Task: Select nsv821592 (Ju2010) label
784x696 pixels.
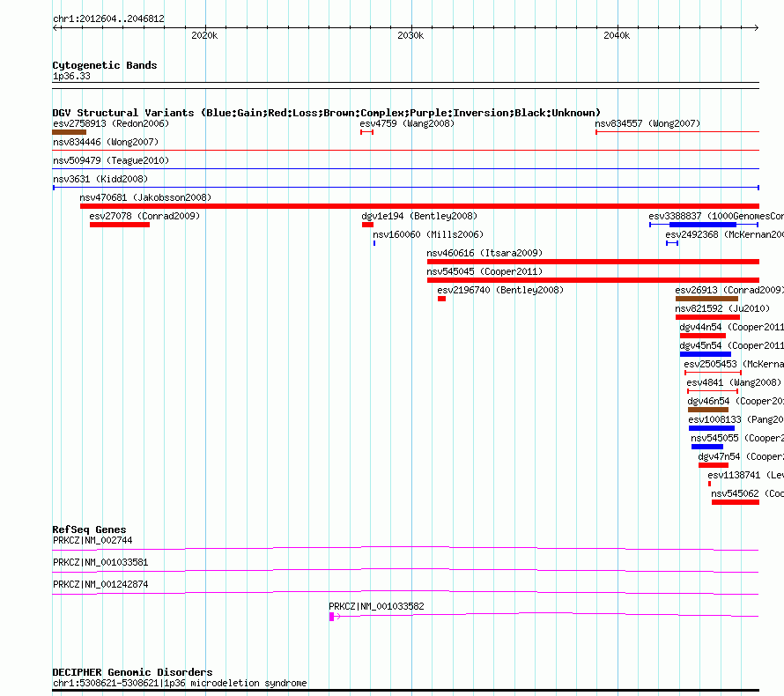Action: pyautogui.click(x=722, y=308)
